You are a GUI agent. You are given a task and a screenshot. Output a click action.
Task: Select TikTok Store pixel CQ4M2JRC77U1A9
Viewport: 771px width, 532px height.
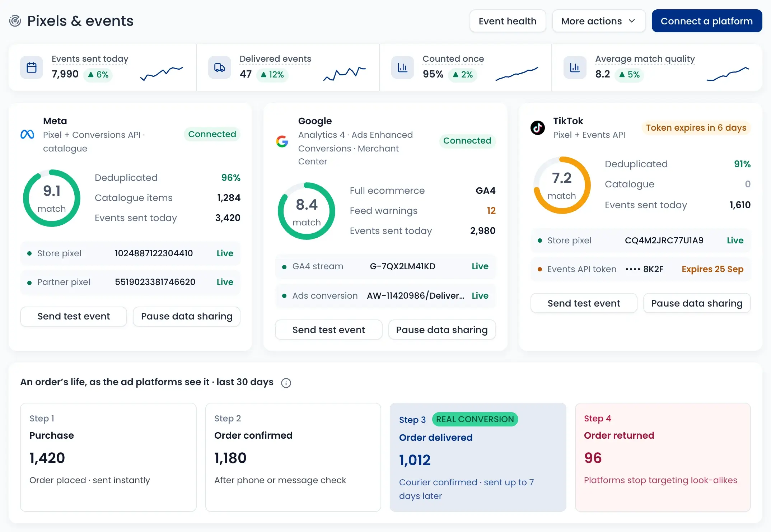click(x=664, y=241)
